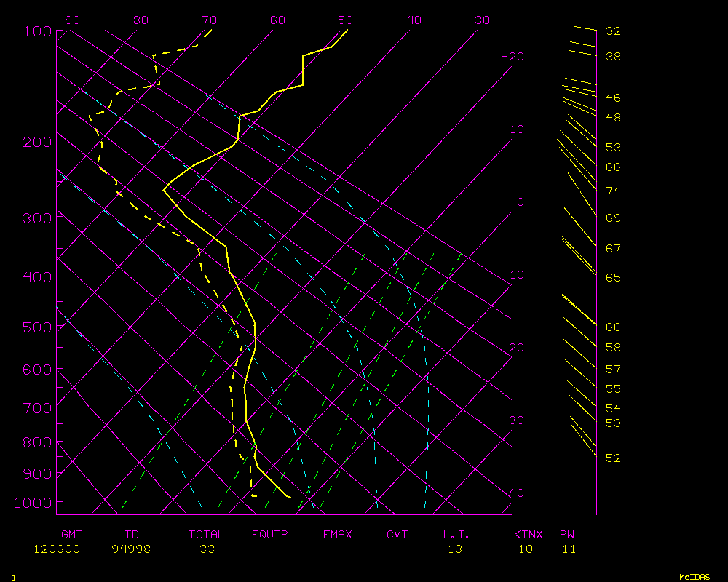Select the EQUIP header label
The height and width of the screenshot is (582, 728).
[270, 535]
